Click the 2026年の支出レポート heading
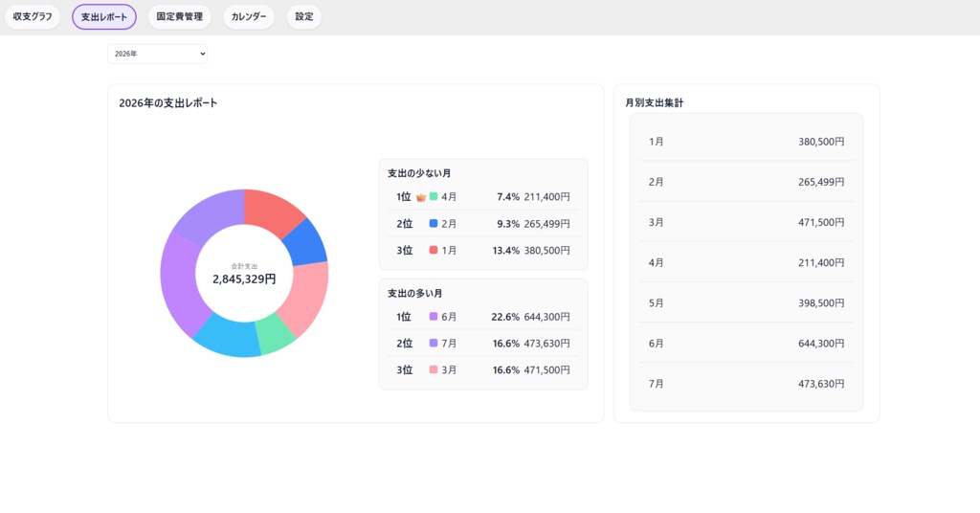This screenshot has width=980, height=513. pos(168,103)
